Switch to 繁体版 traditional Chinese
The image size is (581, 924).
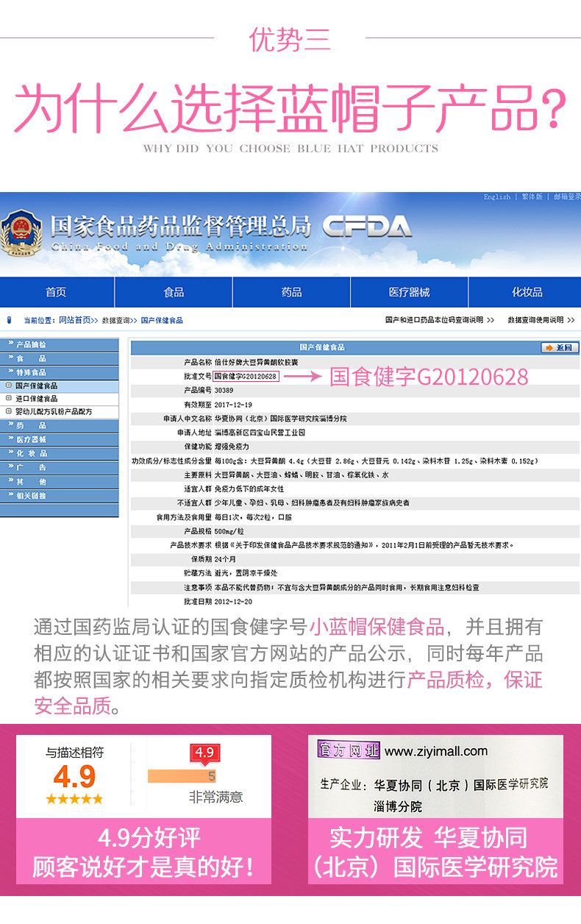pyautogui.click(x=532, y=196)
